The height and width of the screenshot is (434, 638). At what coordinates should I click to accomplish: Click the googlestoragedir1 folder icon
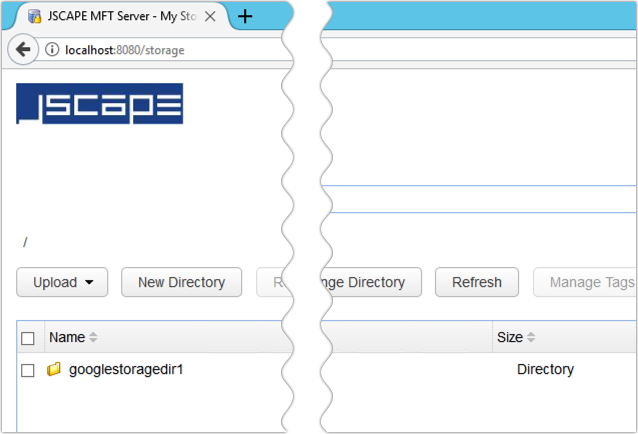click(54, 369)
